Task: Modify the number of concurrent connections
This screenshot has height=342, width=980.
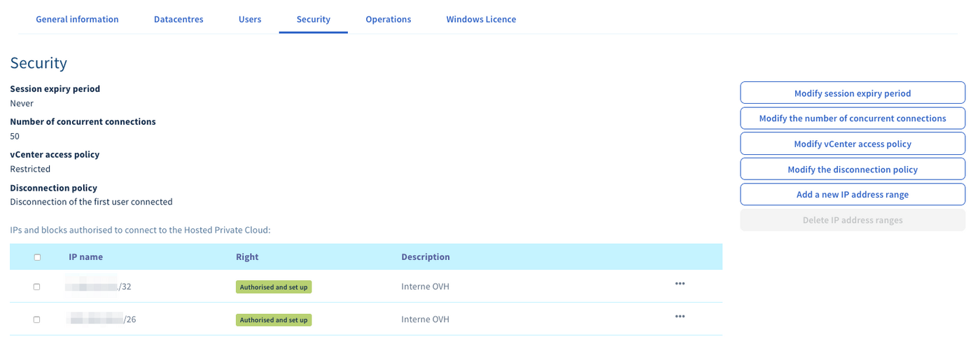Action: click(852, 118)
